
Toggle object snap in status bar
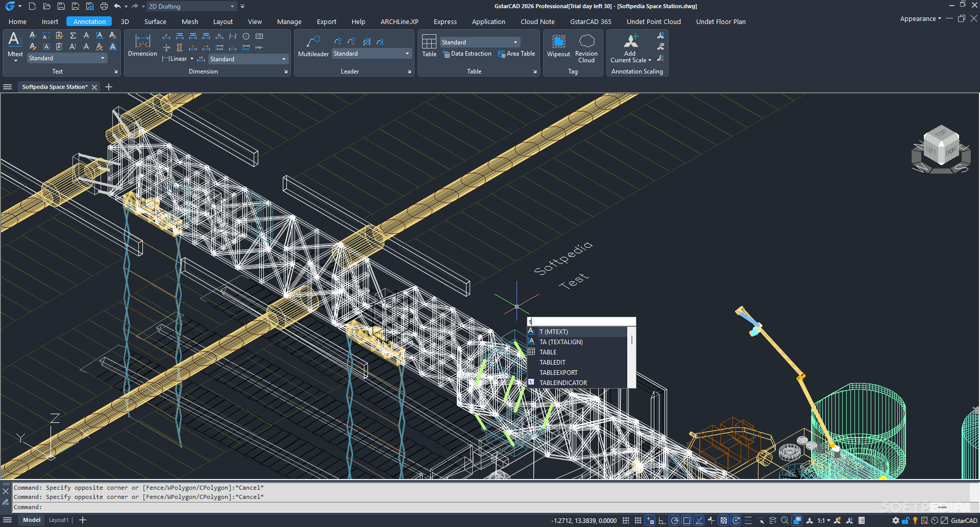(x=687, y=520)
